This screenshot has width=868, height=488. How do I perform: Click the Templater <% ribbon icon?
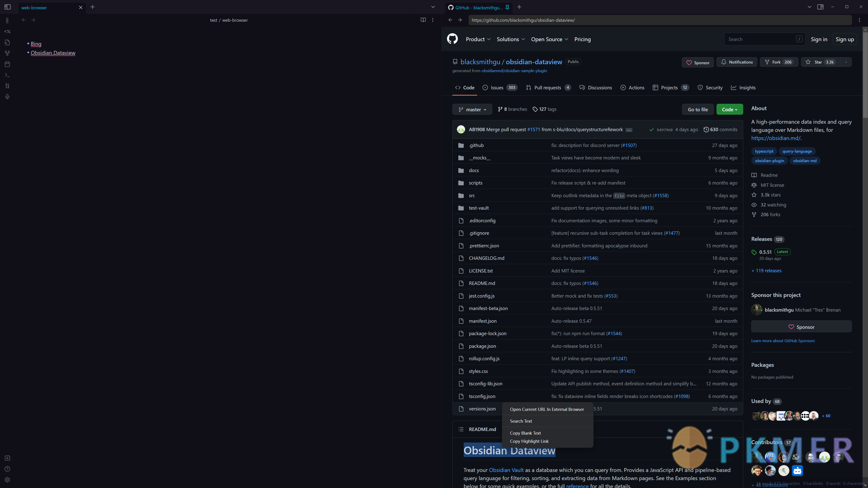pyautogui.click(x=7, y=31)
